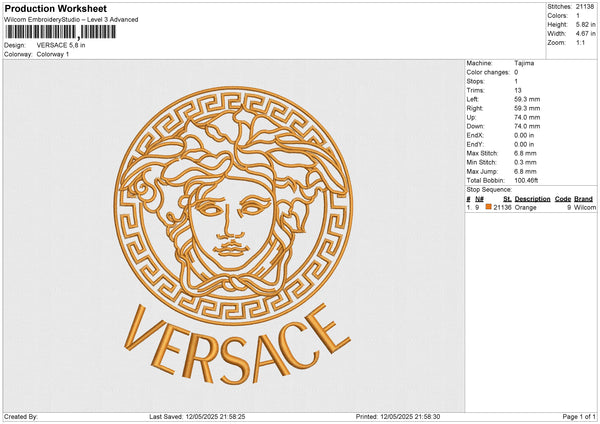Click the 'Brand' column header
This screenshot has width=600, height=424.
click(583, 199)
